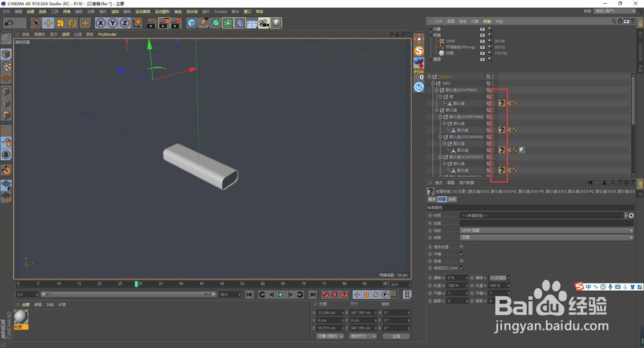Toggle the Y axis lock
644x348 pixels.
tap(113, 23)
